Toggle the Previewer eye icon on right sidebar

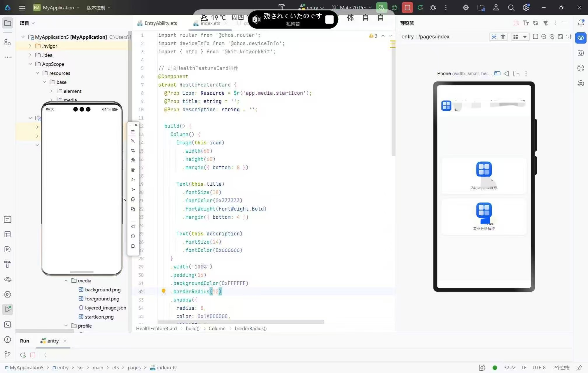click(581, 38)
